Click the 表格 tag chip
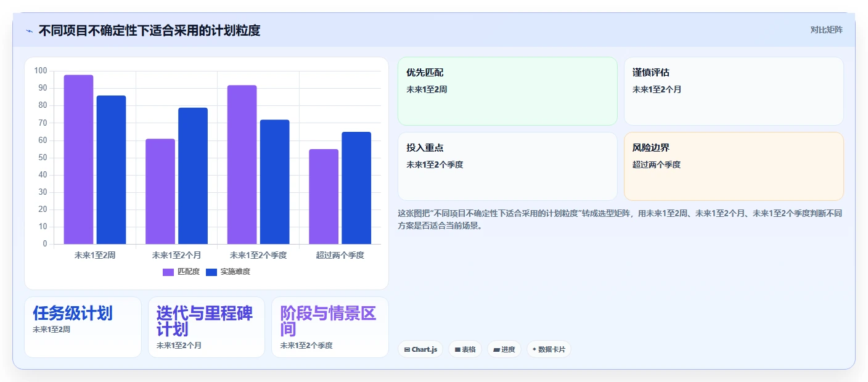 pyautogui.click(x=465, y=349)
